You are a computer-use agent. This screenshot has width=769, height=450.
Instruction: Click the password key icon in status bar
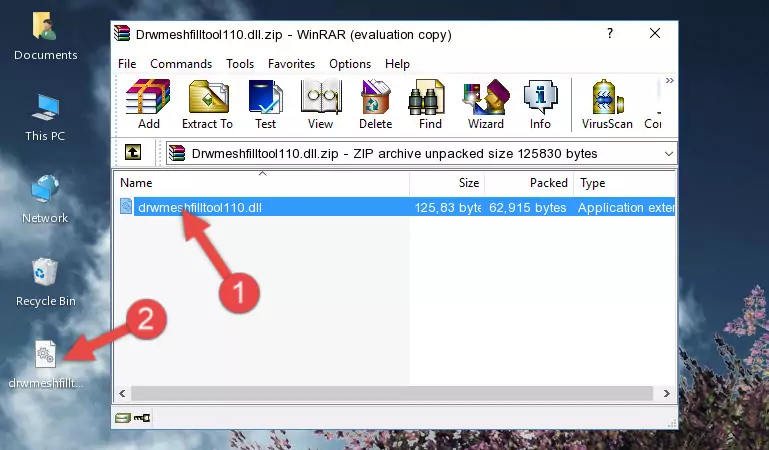[142, 418]
